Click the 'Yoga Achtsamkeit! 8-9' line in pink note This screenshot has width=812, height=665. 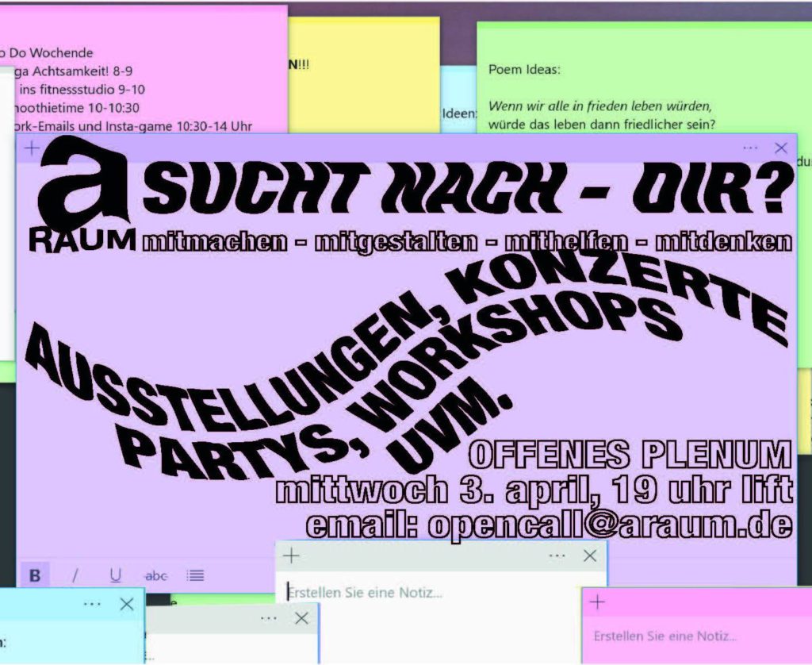75,71
